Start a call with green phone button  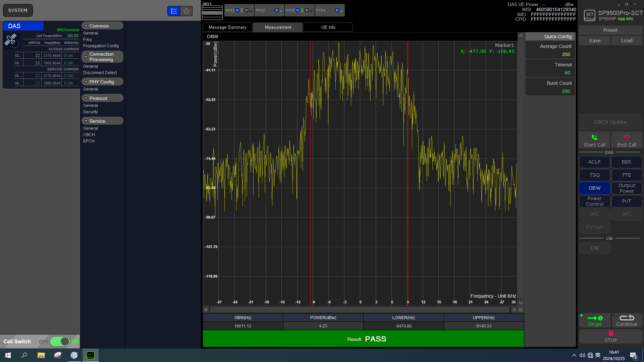pyautogui.click(x=594, y=140)
